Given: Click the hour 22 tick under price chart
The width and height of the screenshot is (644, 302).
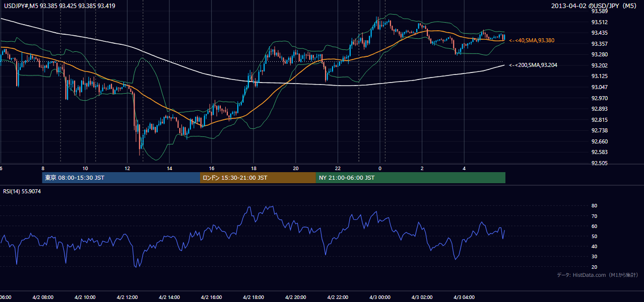Looking at the screenshot, I should (x=338, y=169).
